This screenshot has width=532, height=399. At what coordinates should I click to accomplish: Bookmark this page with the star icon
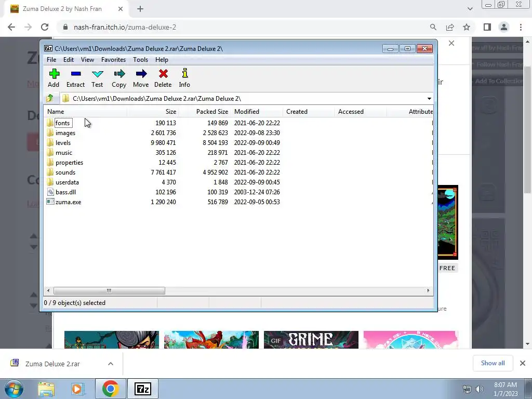point(467,27)
